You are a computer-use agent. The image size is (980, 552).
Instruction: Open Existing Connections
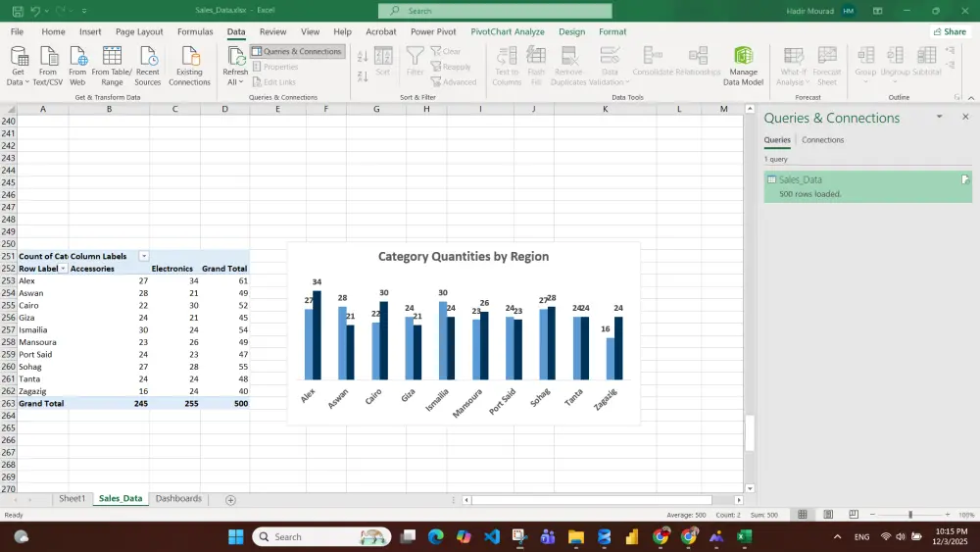pos(189,66)
